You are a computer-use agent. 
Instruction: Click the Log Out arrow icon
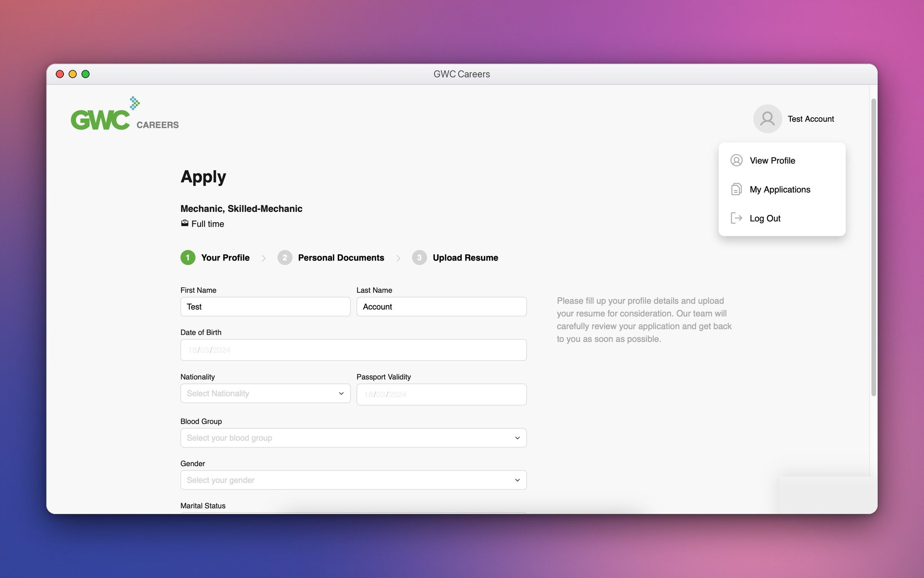(x=736, y=218)
